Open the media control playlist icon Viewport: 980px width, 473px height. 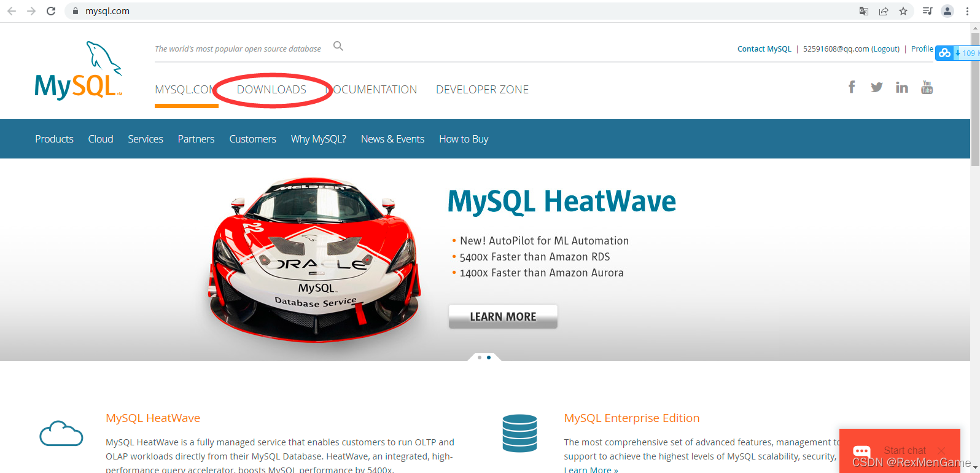click(x=928, y=11)
